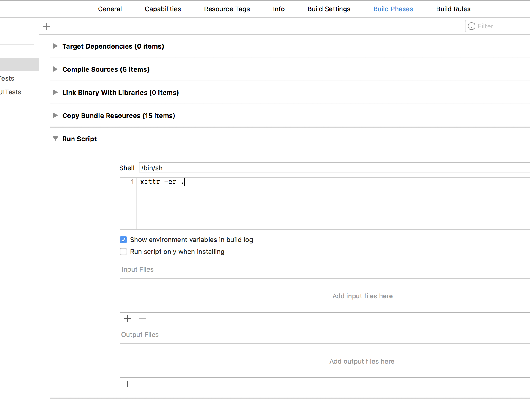Click line number 1 in script gutter
Image resolution: width=530 pixels, height=420 pixels.
coord(132,182)
